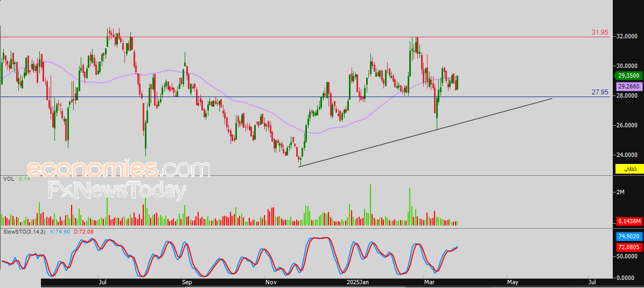644x288 pixels.
Task: Click the Jul label at left of time axis
Action: (103, 283)
